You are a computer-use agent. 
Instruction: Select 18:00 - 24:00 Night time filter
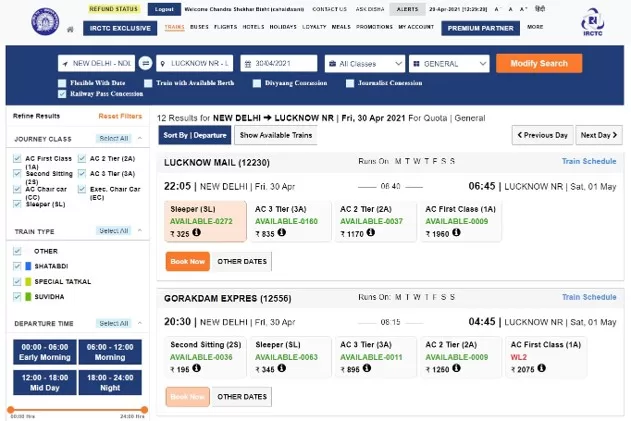click(x=110, y=382)
